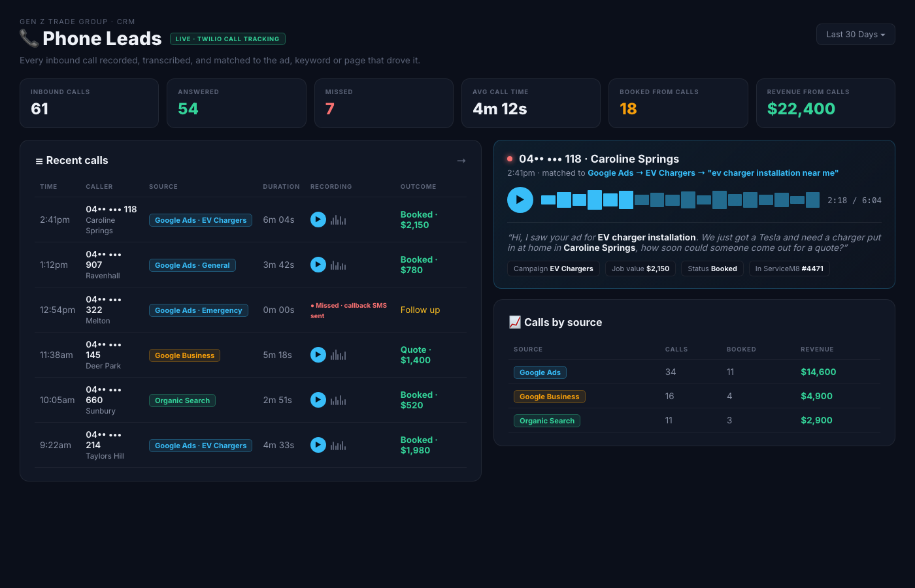Open the Missed calls stat card
The width and height of the screenshot is (915, 588).
tap(384, 103)
